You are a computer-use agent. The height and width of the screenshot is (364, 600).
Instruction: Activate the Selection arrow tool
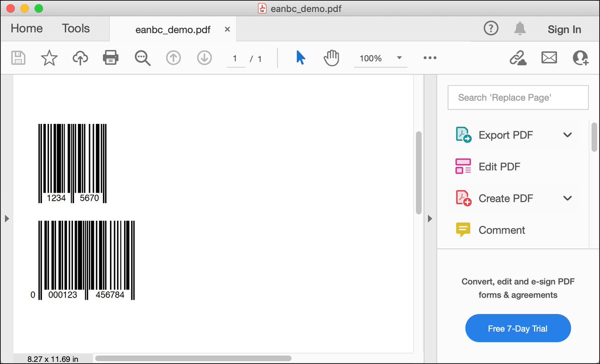point(300,58)
